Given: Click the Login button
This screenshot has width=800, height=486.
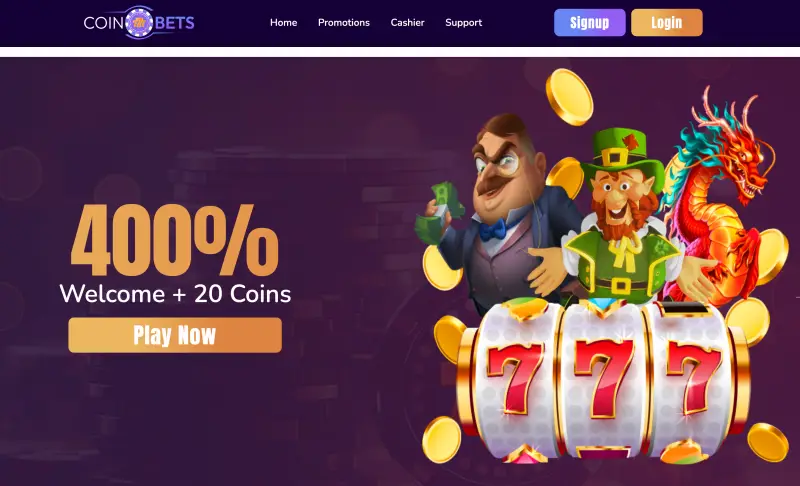Looking at the screenshot, I should [666, 22].
